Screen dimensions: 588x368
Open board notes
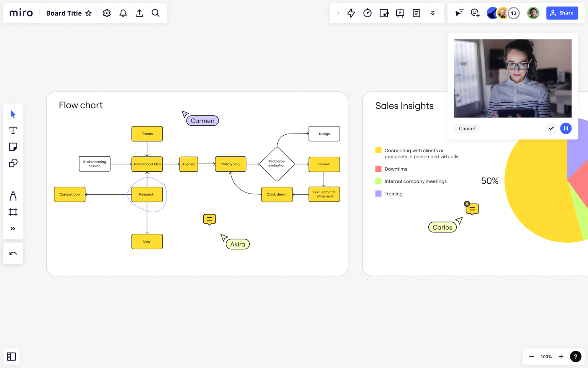[x=416, y=13]
